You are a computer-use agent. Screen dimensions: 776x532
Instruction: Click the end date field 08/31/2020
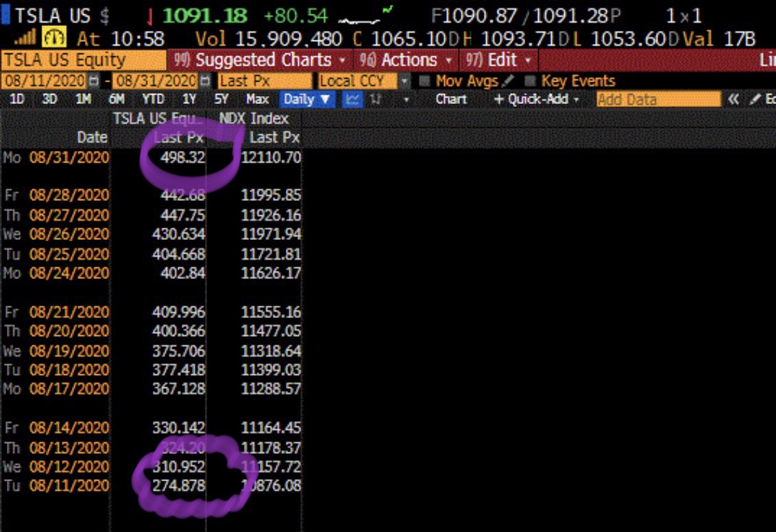[x=156, y=81]
